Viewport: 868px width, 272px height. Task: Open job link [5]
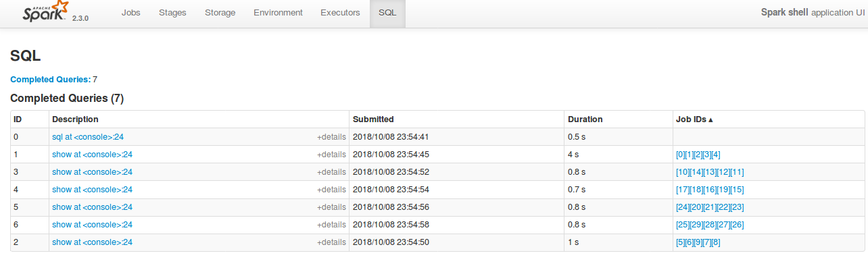click(x=680, y=242)
